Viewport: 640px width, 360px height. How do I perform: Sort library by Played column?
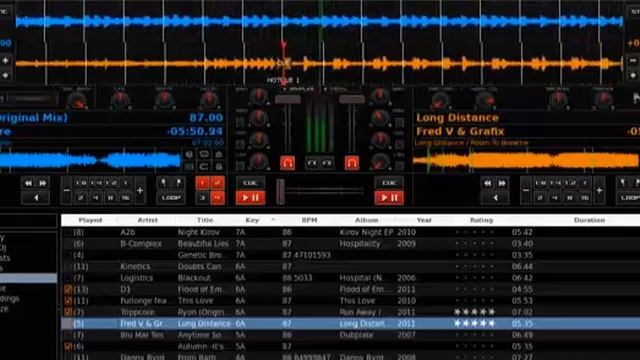click(90, 220)
